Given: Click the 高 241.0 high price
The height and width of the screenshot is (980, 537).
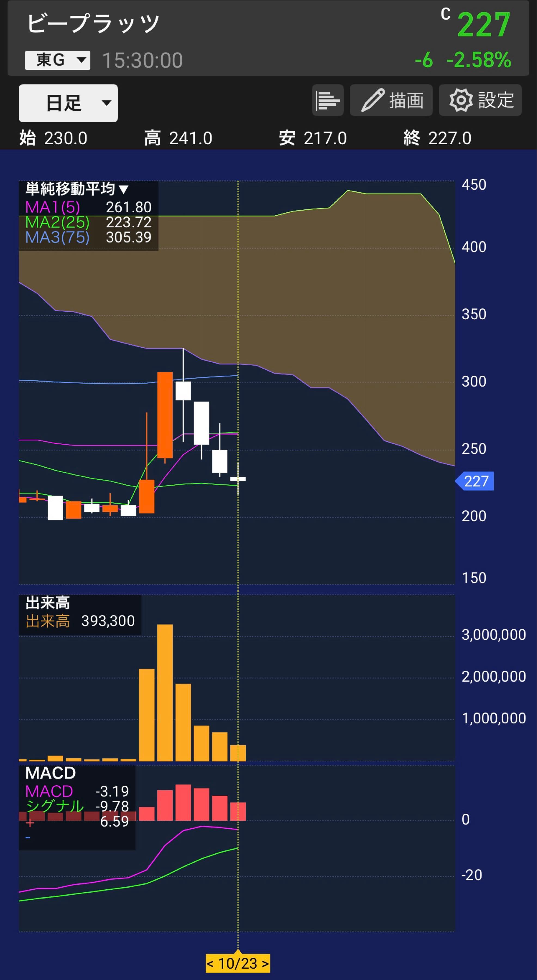Looking at the screenshot, I should pyautogui.click(x=178, y=138).
